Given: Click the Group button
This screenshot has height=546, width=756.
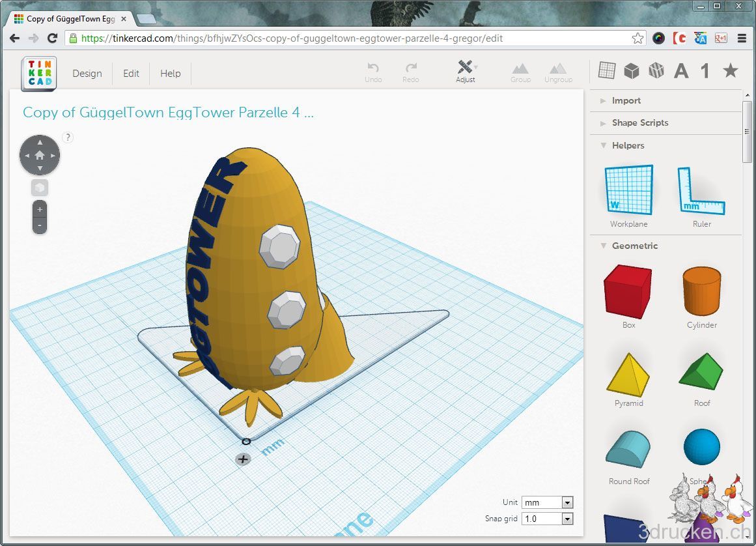Looking at the screenshot, I should point(520,73).
